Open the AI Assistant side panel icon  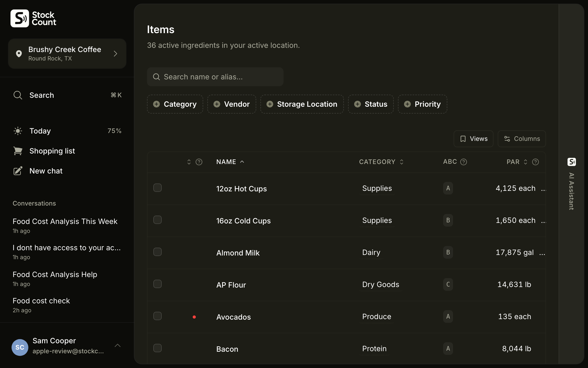coord(572,162)
